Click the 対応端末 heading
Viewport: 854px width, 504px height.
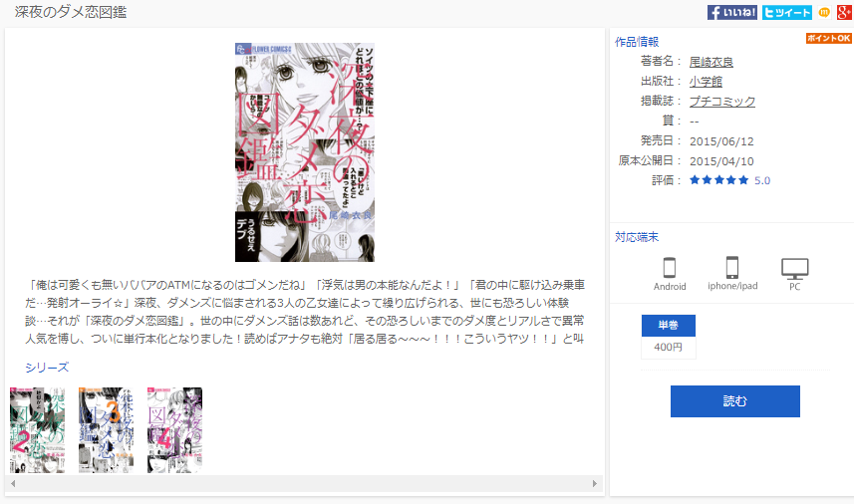[637, 237]
